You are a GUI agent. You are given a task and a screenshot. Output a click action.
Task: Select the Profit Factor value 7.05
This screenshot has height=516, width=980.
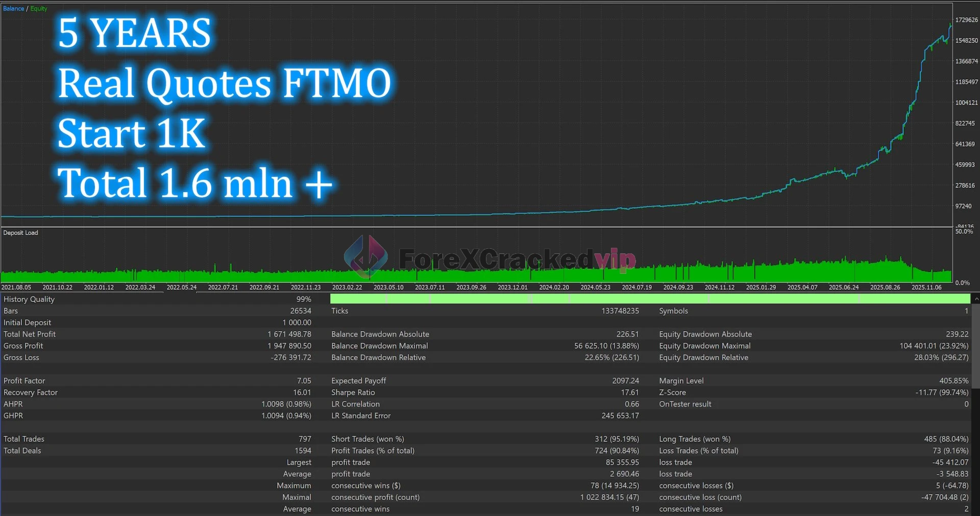(304, 381)
